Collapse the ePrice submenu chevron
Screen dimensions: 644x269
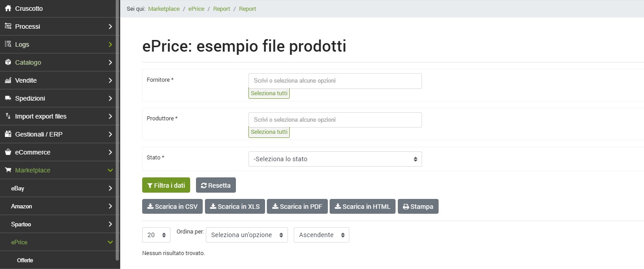click(x=110, y=242)
